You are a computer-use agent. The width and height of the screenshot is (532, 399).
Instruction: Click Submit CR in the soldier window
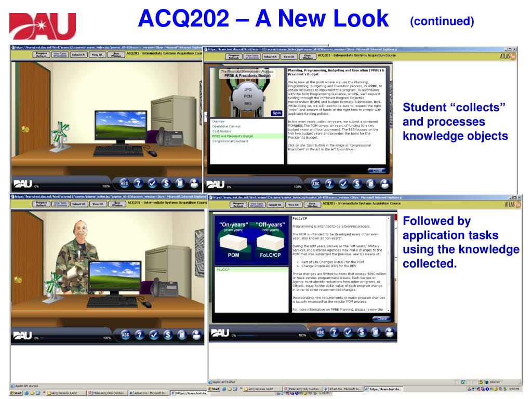coord(79,204)
